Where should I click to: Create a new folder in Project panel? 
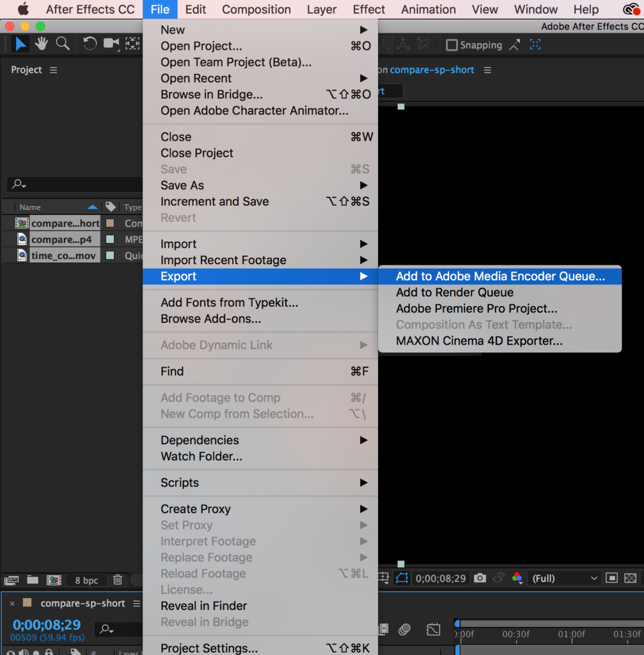click(x=33, y=580)
